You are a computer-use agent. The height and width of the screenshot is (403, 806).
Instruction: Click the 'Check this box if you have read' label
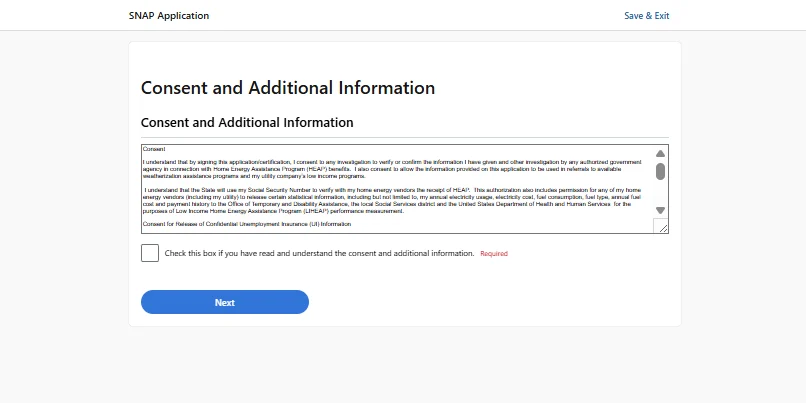pos(319,253)
